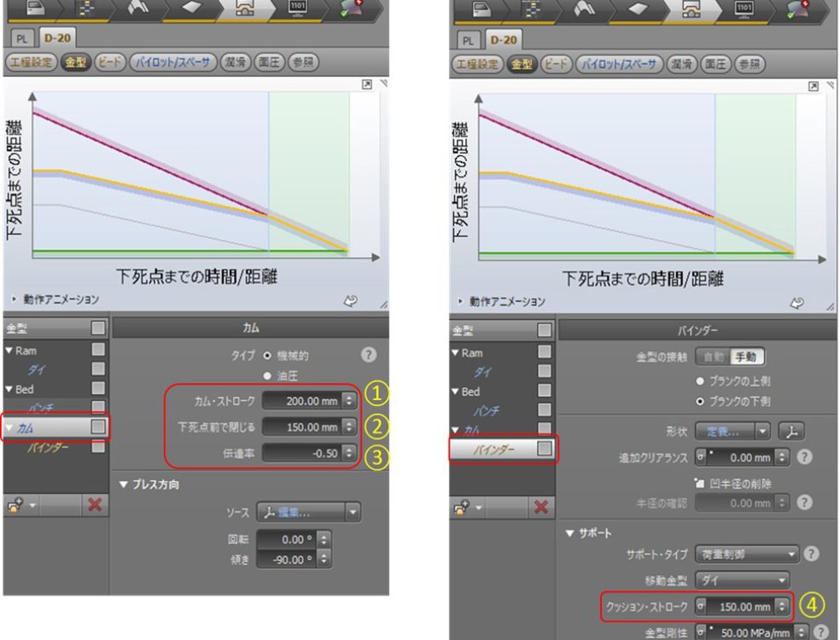Select the PL tab in left panel

coord(22,38)
